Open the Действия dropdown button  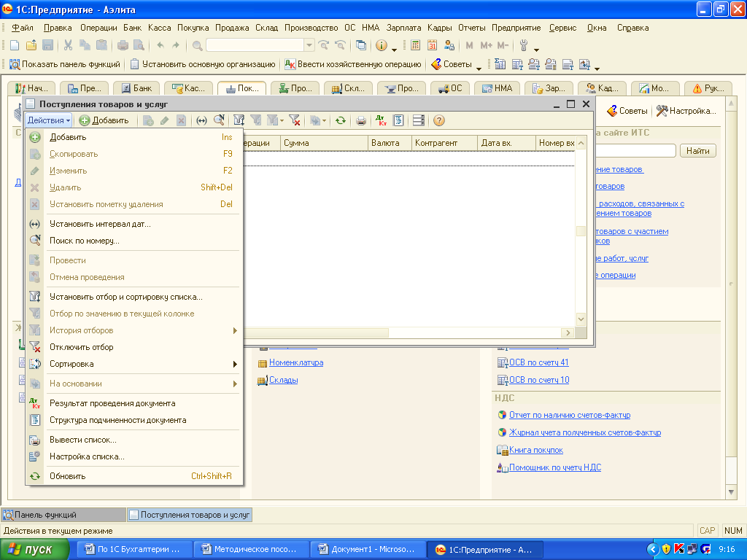click(x=49, y=120)
